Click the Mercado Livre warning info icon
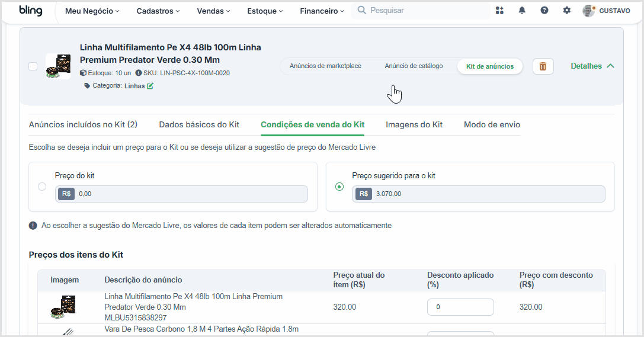The image size is (644, 337). coord(33,225)
